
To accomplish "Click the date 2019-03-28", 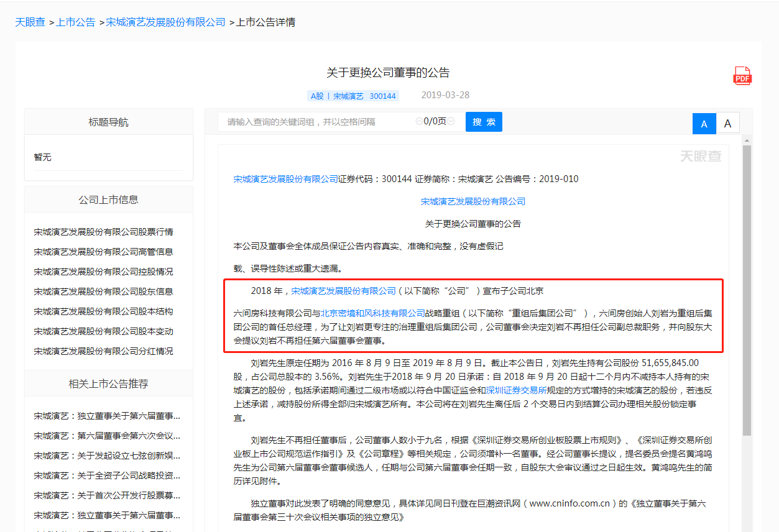I will (x=445, y=95).
